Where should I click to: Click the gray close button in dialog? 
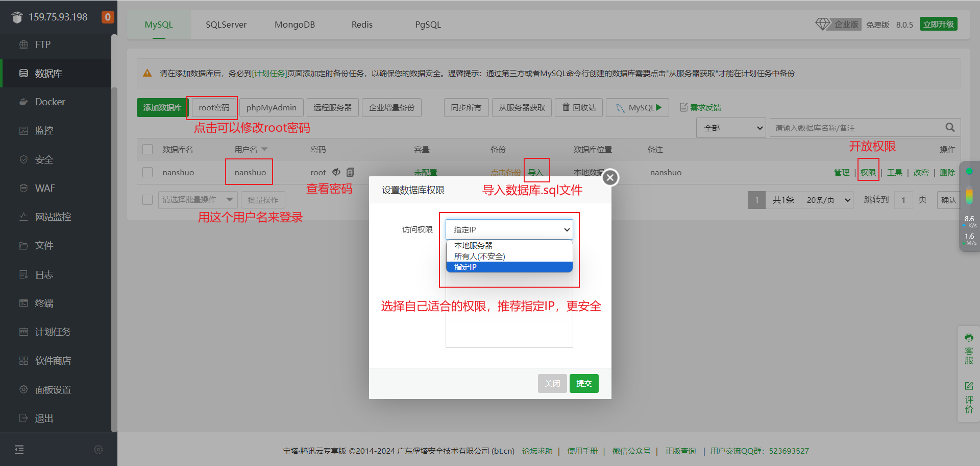pos(552,383)
